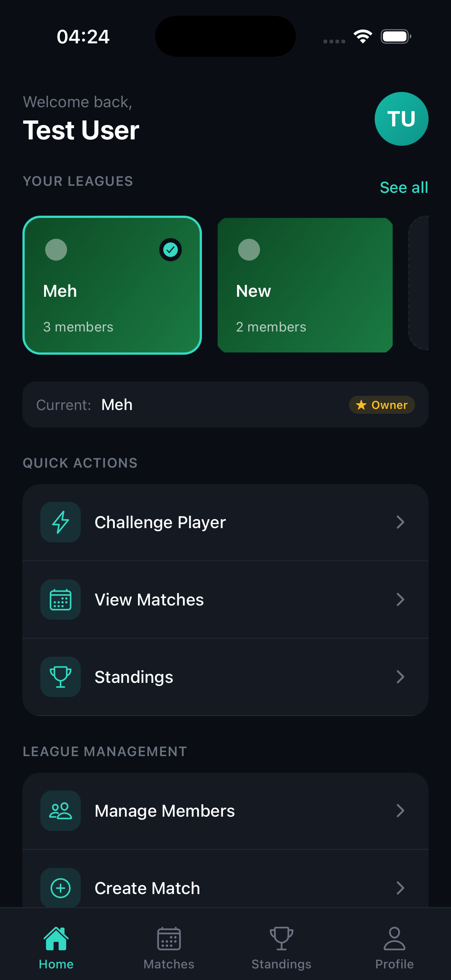Select the Meh league card circle avatar

pyautogui.click(x=56, y=250)
